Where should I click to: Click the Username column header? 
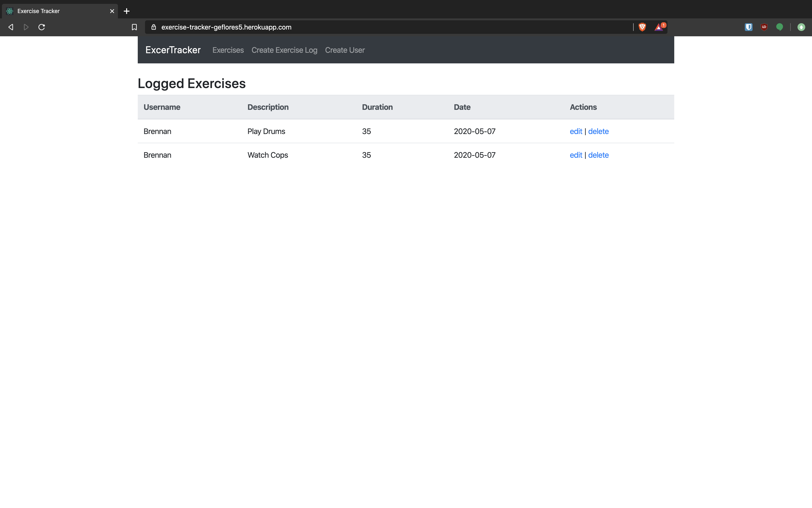pos(162,107)
